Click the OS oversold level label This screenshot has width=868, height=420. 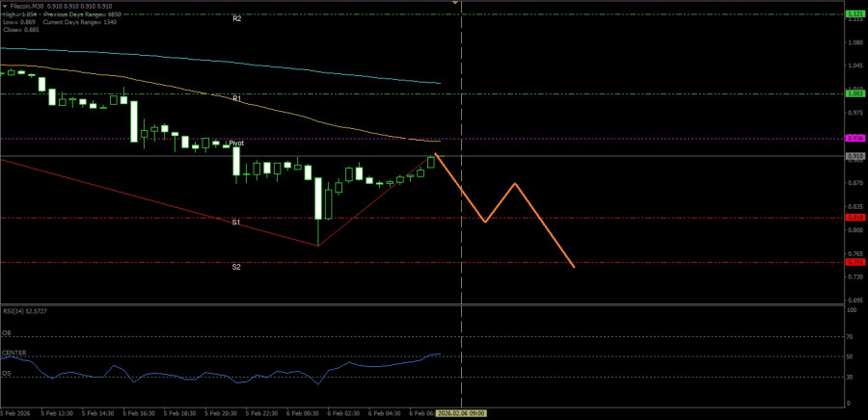6,373
